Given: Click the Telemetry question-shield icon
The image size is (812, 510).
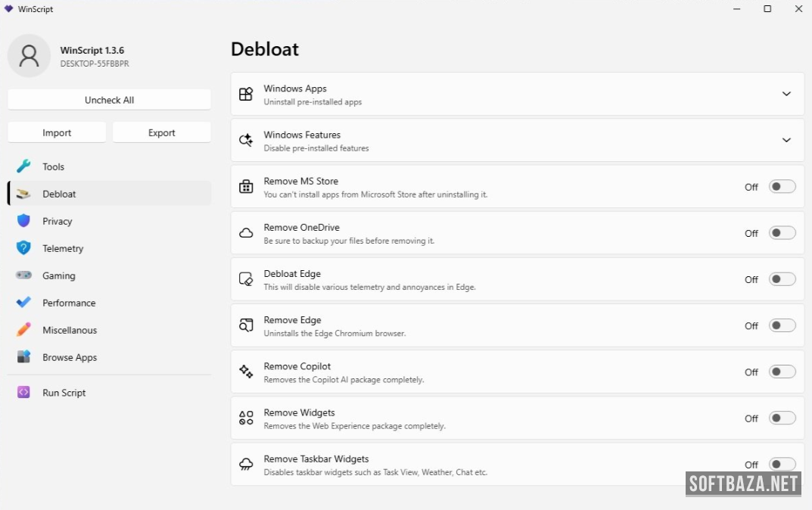Looking at the screenshot, I should tap(23, 248).
